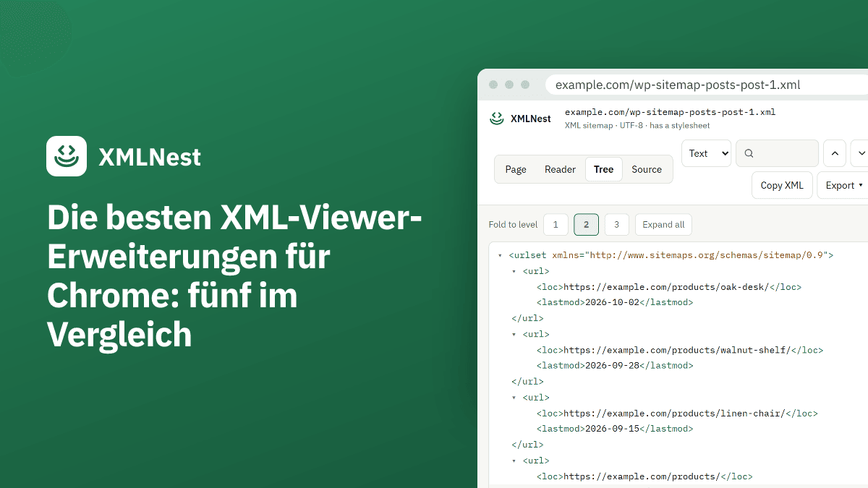Collapse the url node containing walnut-shelf
This screenshot has width=868, height=488.
(x=514, y=335)
